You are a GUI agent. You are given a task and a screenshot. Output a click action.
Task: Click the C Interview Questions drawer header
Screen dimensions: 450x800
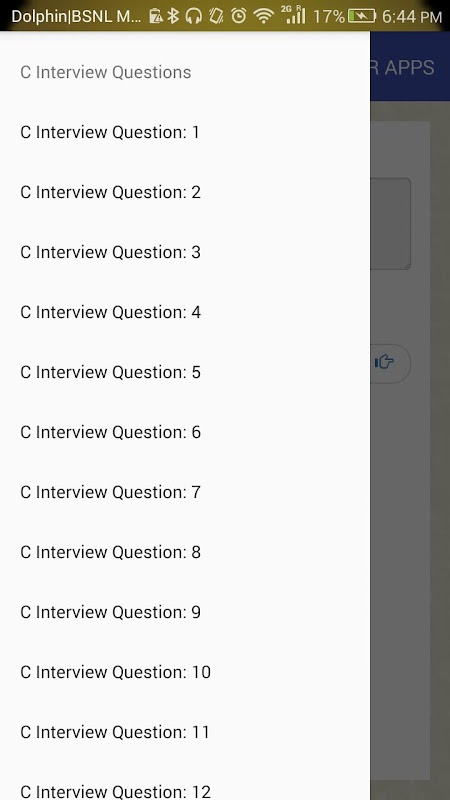[x=106, y=72]
